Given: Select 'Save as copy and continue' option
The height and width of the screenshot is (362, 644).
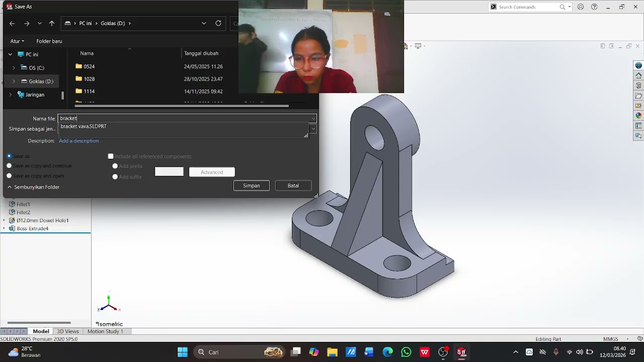Looking at the screenshot, I should (x=9, y=165).
